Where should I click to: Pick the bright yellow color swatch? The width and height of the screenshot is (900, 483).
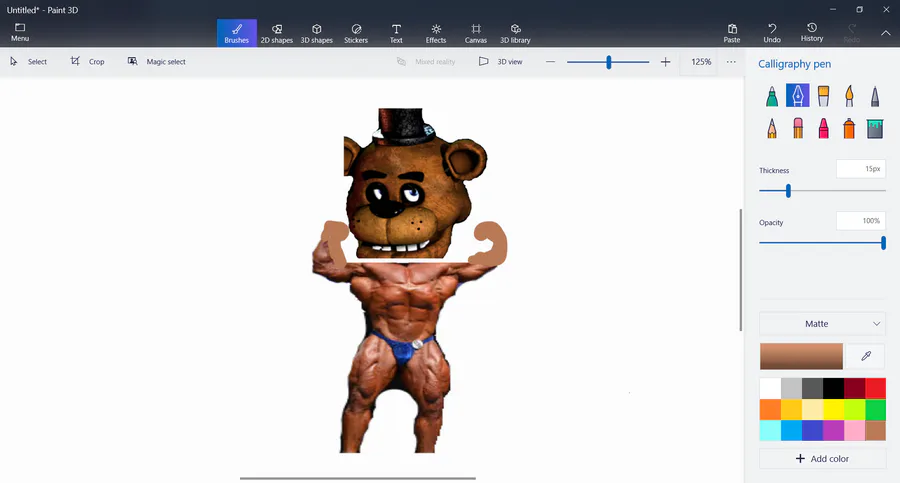[833, 409]
